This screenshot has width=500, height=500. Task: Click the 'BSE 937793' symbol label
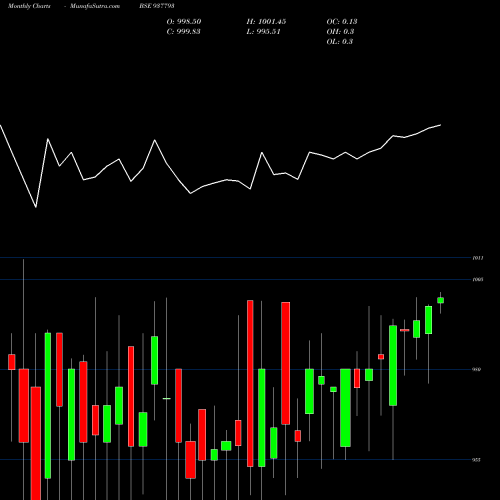click(x=157, y=6)
